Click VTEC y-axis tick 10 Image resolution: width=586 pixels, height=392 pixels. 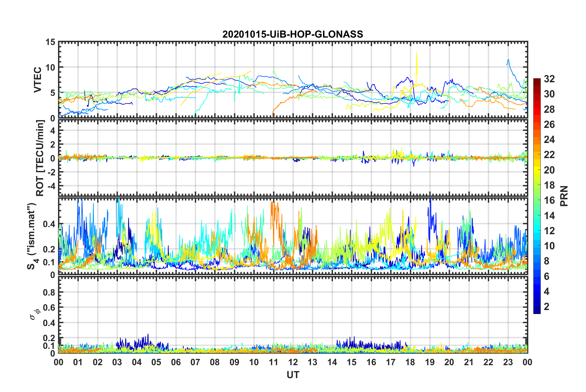pos(51,67)
